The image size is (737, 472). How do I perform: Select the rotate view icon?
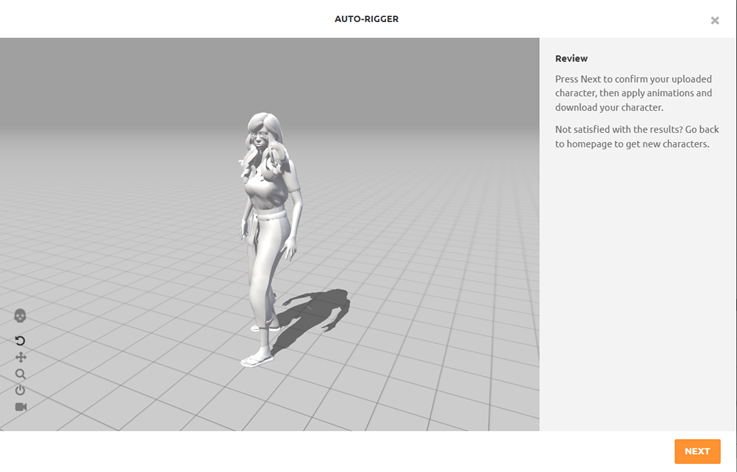(x=20, y=340)
